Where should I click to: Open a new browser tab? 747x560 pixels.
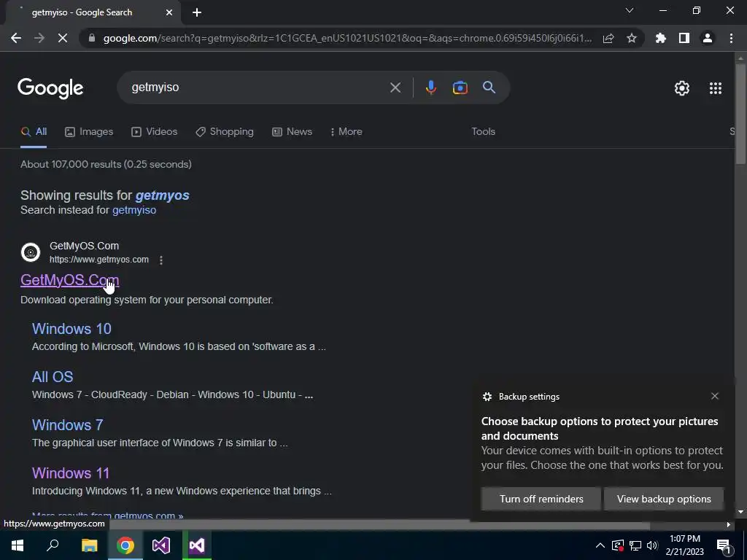click(x=197, y=12)
